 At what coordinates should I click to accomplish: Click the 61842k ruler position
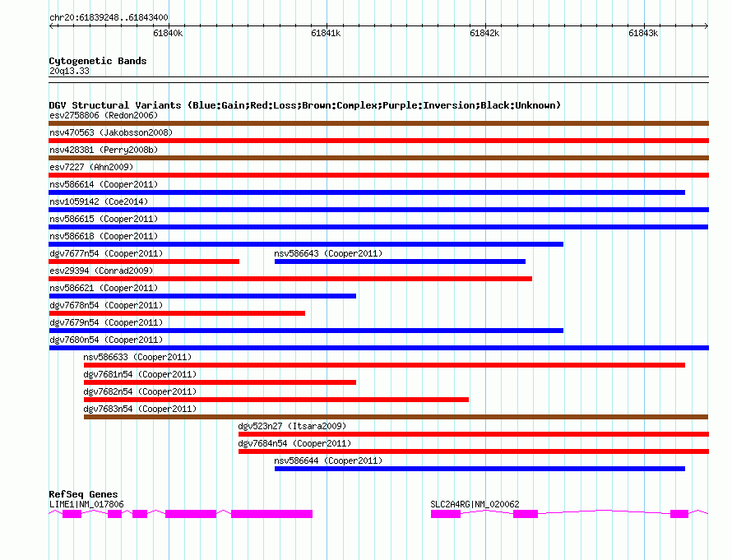(x=484, y=33)
